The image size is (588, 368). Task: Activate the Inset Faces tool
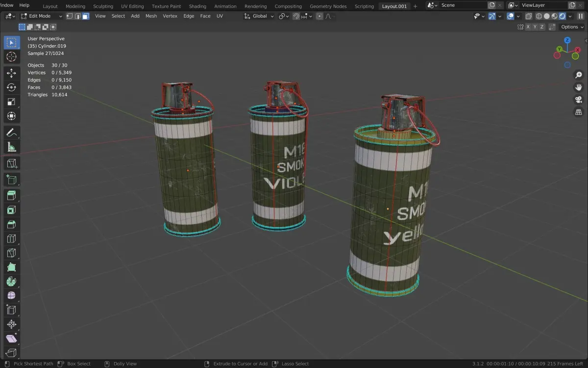pos(11,210)
